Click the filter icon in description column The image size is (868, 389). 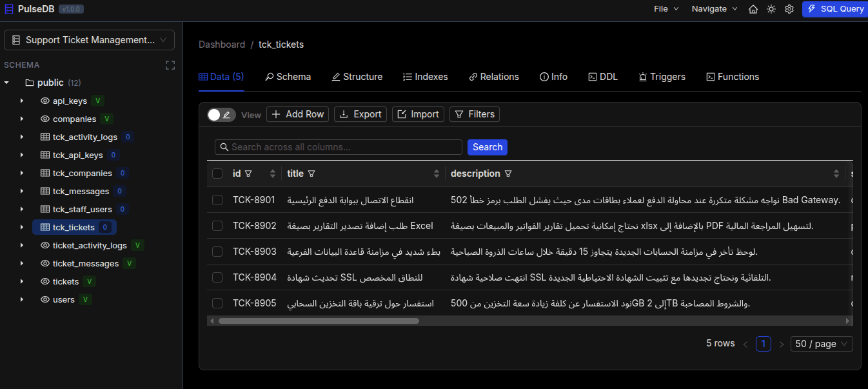point(508,174)
